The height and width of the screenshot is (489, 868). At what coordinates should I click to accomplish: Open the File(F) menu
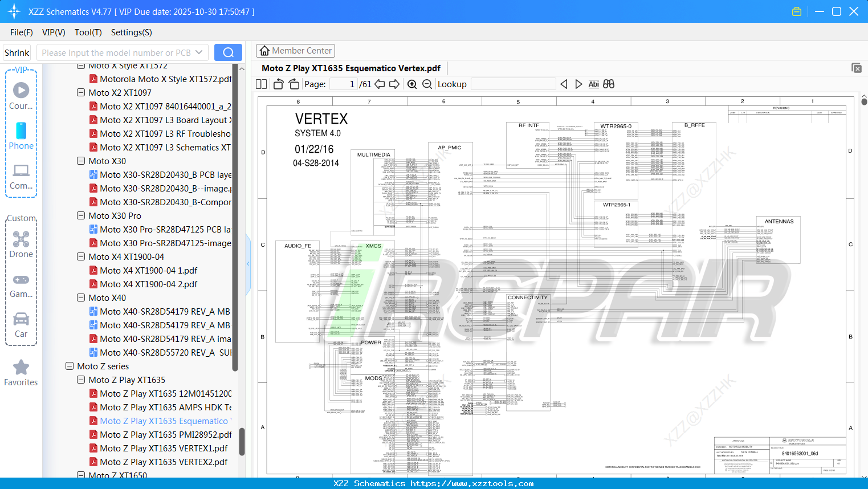click(x=22, y=32)
